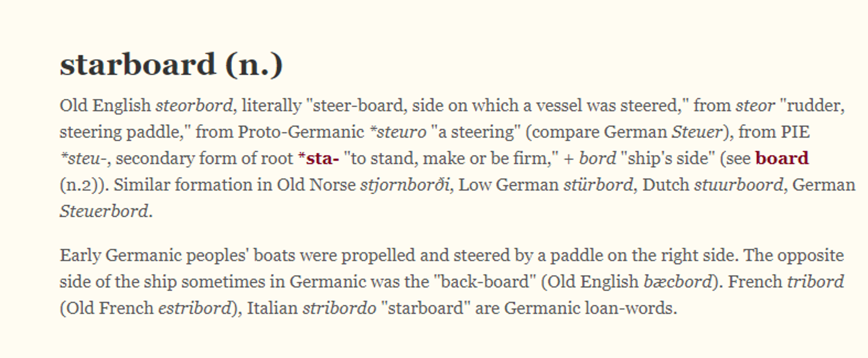
Task: Click the quoted phrase 'back-board'
Action: [484, 282]
